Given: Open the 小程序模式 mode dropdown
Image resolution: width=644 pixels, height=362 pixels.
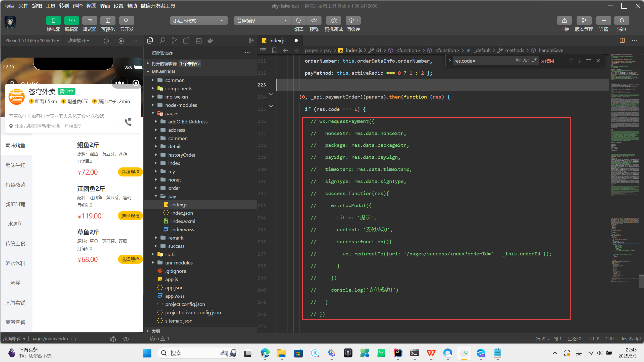Looking at the screenshot, I should 198,21.
